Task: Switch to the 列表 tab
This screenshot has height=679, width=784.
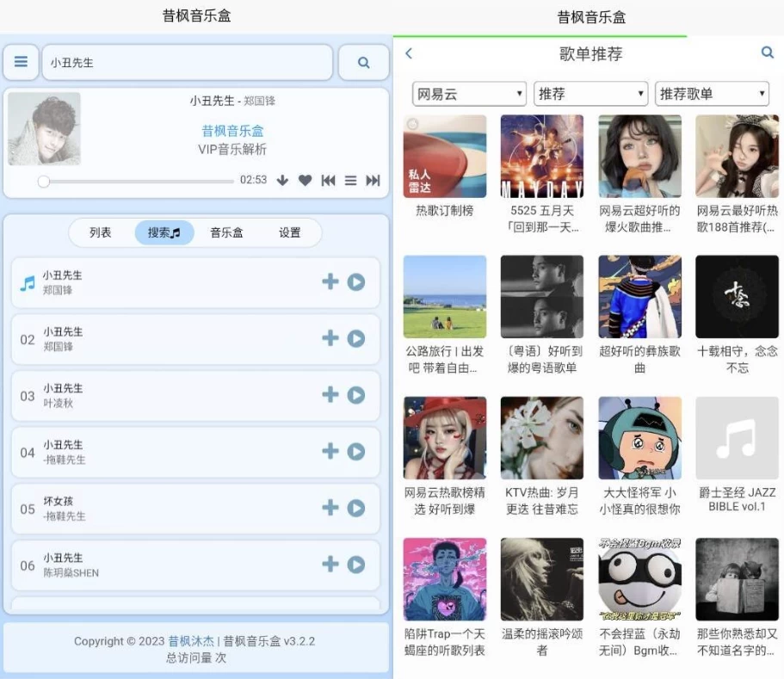Action: tap(101, 232)
